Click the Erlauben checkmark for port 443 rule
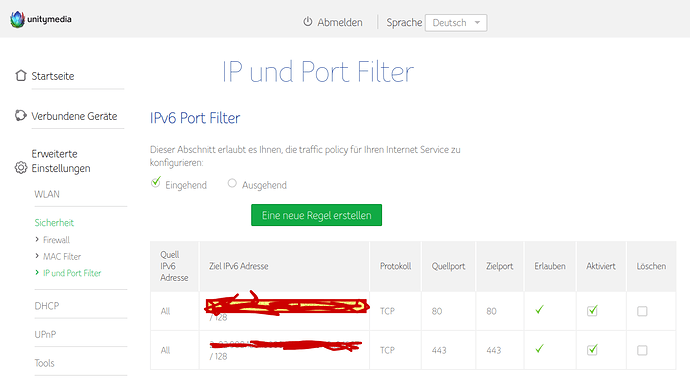The height and width of the screenshot is (378, 690). [x=539, y=349]
